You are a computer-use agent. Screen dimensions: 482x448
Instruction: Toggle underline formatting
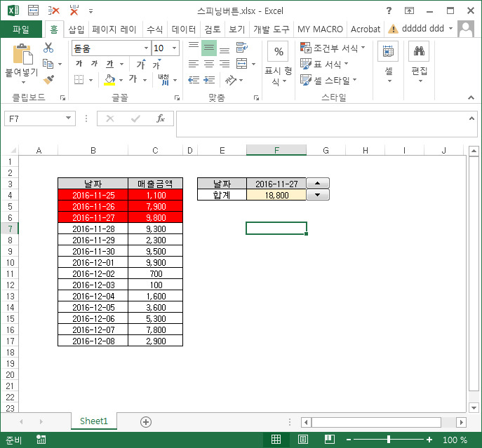point(109,64)
